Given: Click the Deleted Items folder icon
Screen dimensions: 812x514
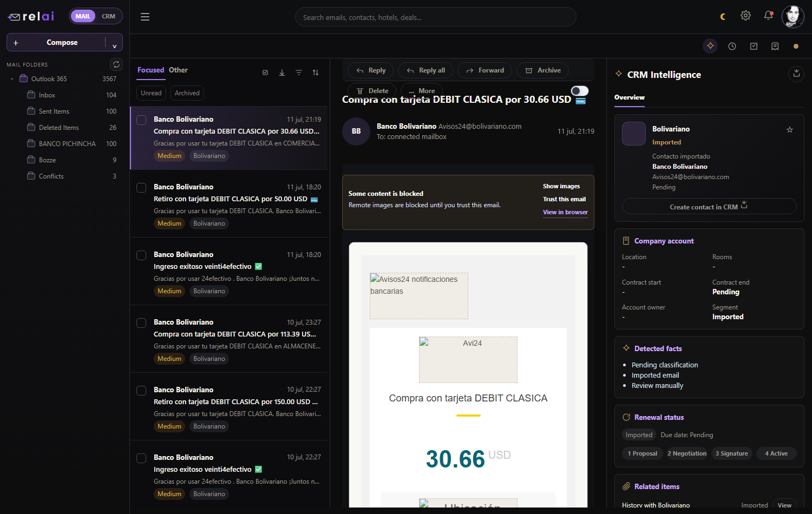Looking at the screenshot, I should (x=31, y=127).
